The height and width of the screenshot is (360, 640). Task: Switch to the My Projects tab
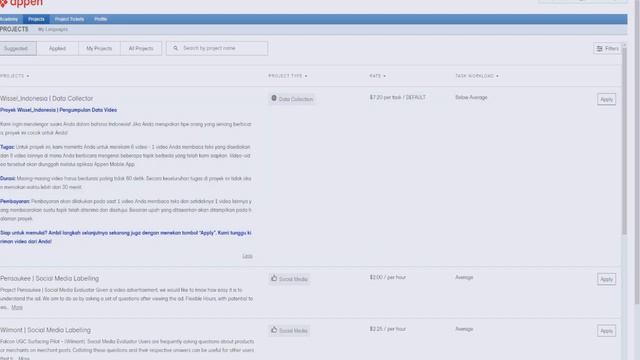point(99,48)
